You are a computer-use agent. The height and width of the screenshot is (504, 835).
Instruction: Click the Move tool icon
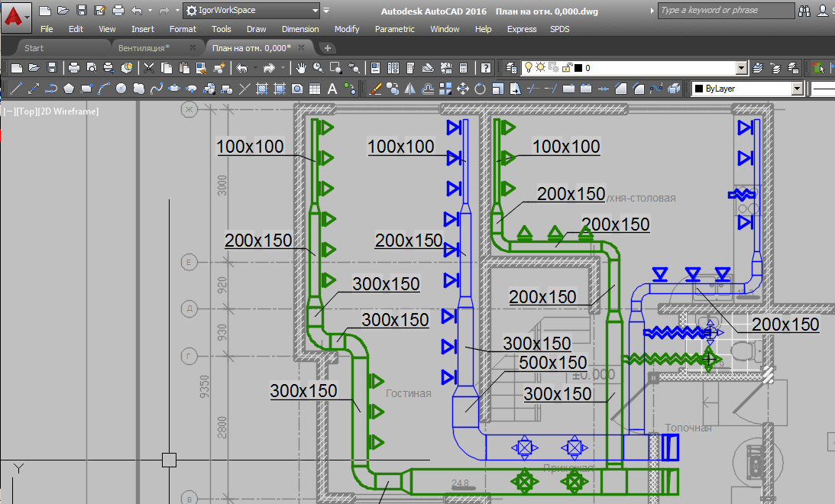tap(463, 89)
